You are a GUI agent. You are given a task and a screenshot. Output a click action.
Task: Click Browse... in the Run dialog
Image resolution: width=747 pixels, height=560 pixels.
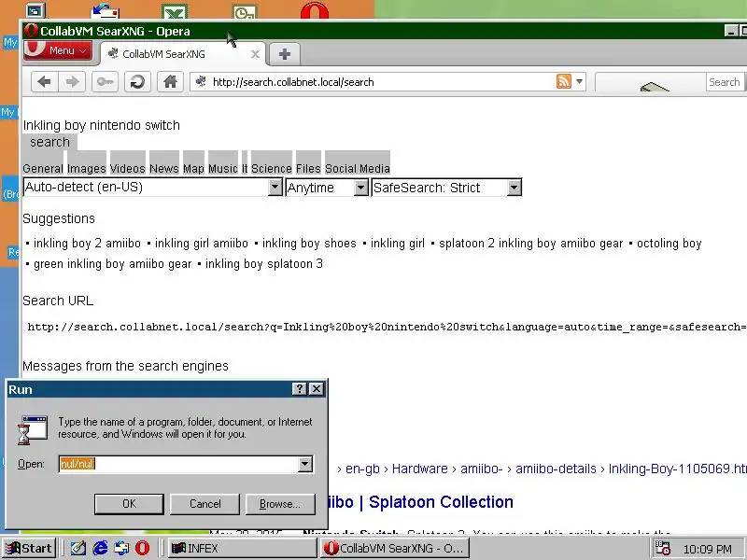[x=280, y=504]
